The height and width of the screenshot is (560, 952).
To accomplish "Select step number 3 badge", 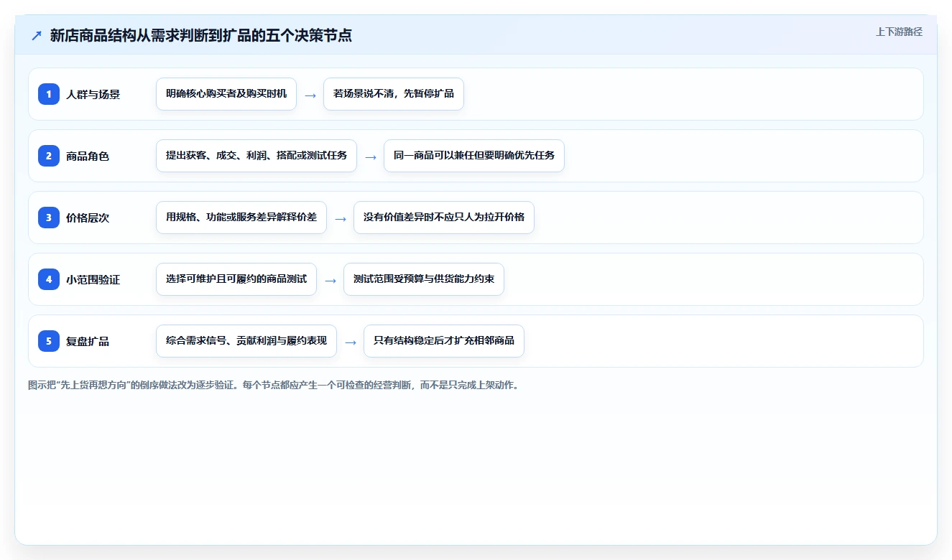I will [x=49, y=218].
